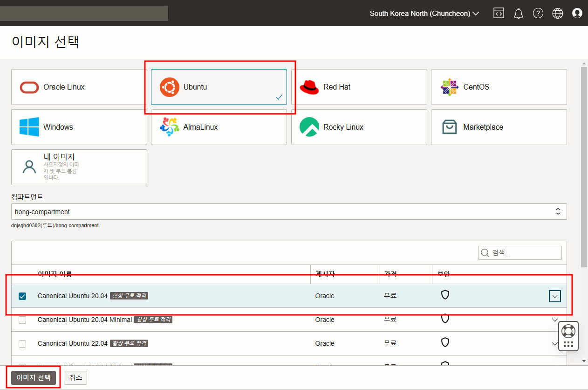This screenshot has height=390, width=588.
Task: Open the notifications bell
Action: (x=519, y=13)
